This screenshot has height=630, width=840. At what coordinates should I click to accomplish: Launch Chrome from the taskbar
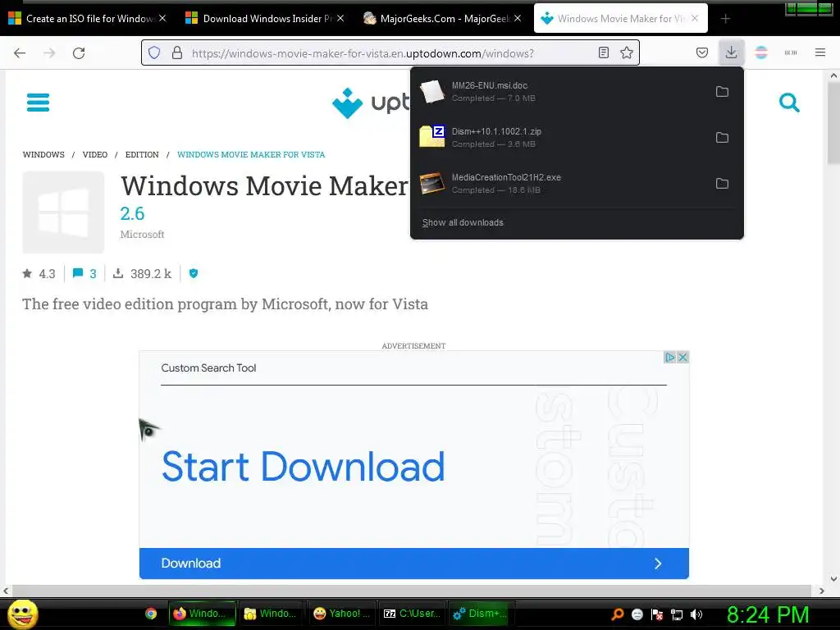151,614
